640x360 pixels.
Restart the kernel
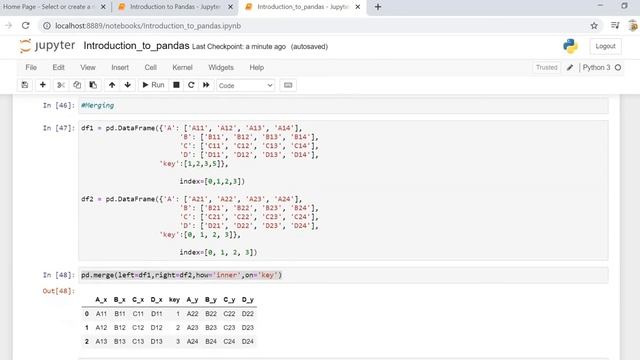coord(191,85)
